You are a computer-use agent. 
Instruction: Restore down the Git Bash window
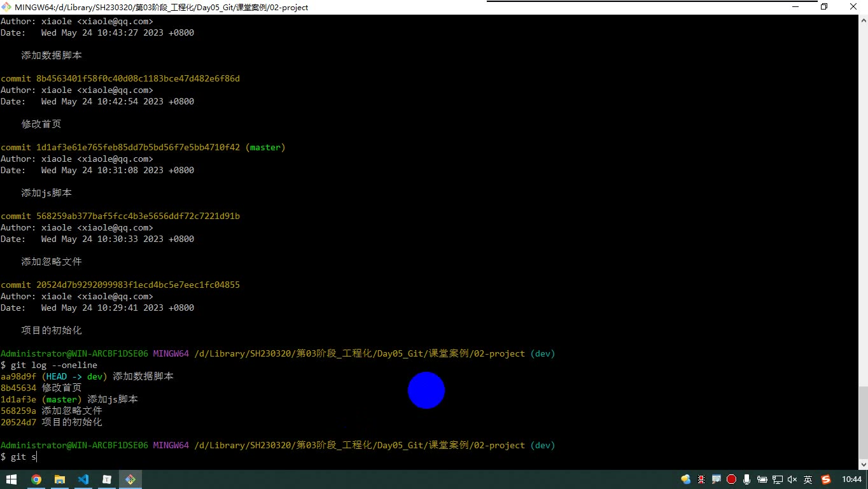824,7
